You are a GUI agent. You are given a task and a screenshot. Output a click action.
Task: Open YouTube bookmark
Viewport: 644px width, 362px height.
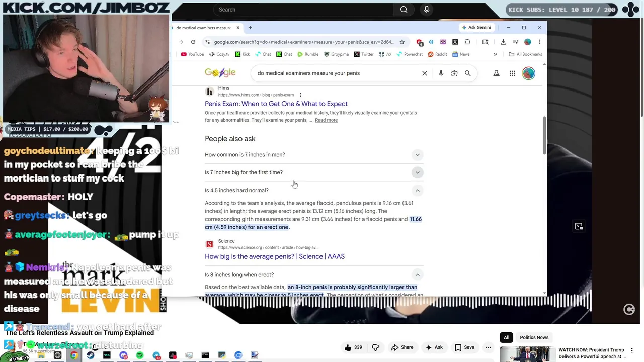192,54
